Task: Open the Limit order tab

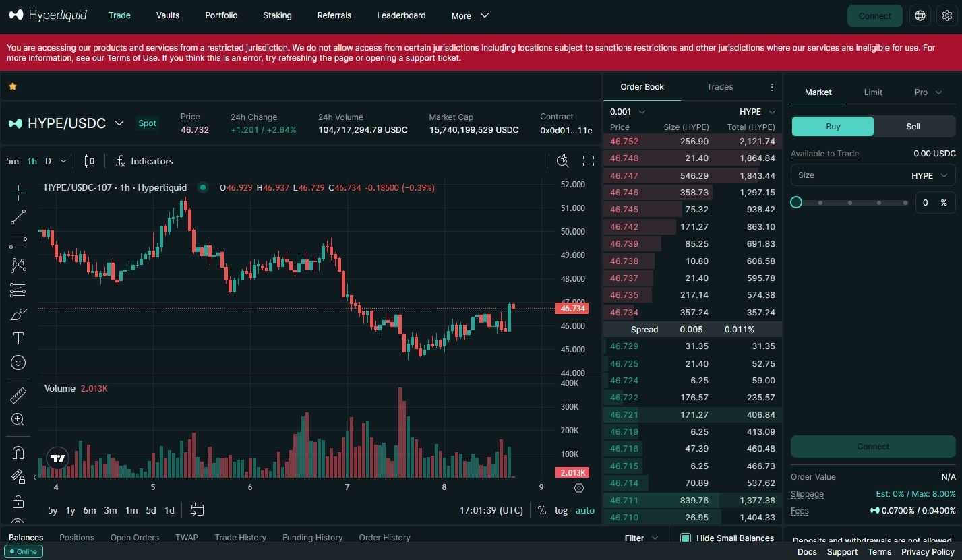Action: pyautogui.click(x=873, y=92)
